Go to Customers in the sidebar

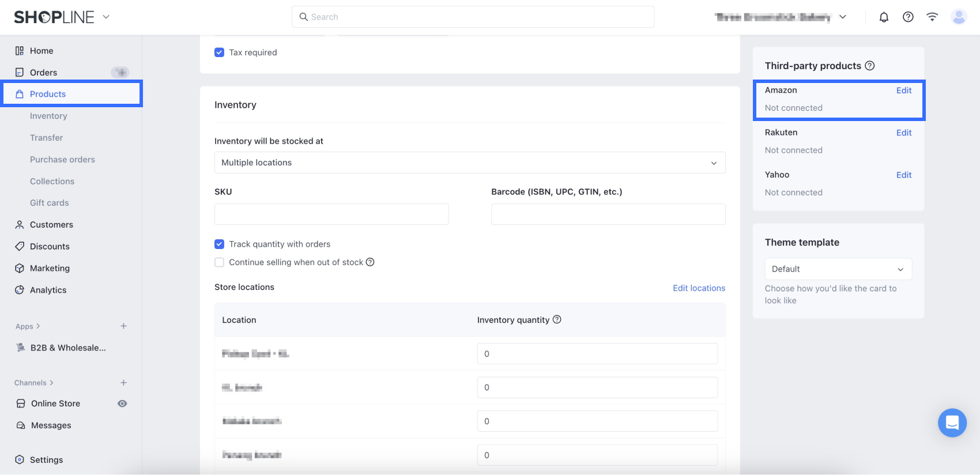click(x=51, y=225)
